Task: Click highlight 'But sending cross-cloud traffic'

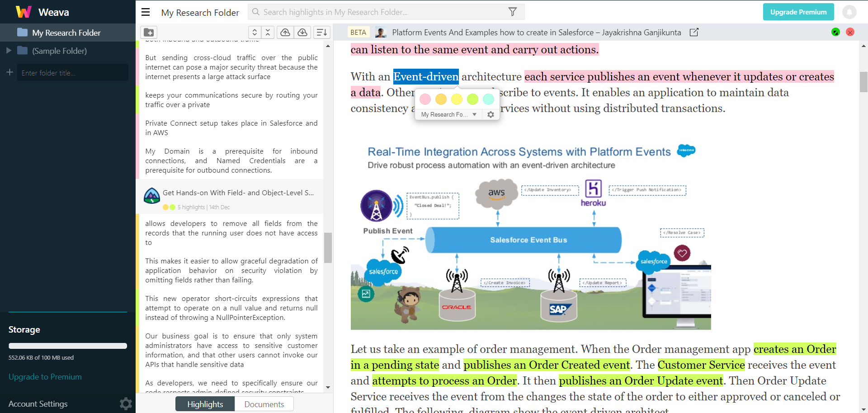Action: [x=231, y=67]
